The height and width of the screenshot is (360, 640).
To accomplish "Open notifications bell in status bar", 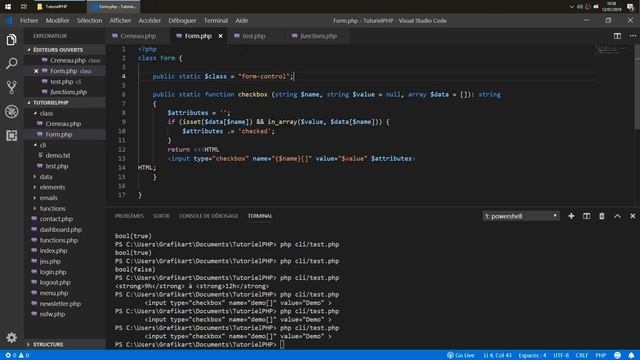I will pyautogui.click(x=631, y=355).
